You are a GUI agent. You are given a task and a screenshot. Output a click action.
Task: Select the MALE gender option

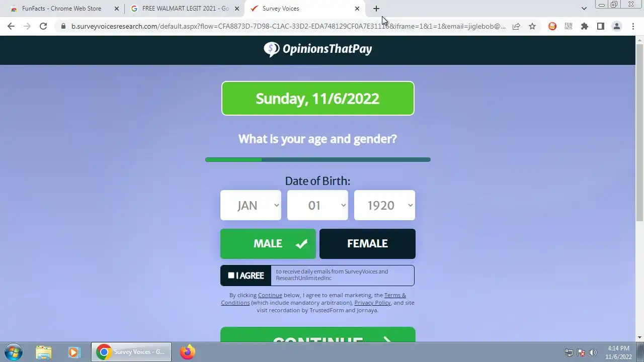point(268,244)
